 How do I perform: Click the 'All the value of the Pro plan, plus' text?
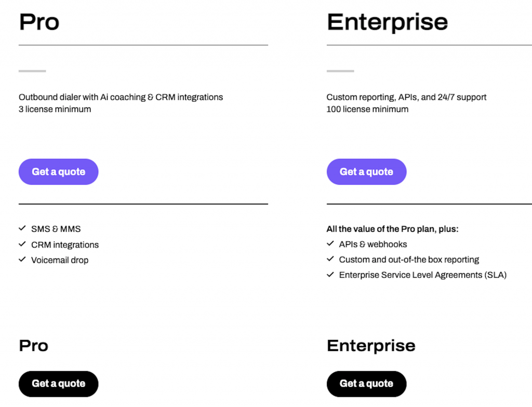392,229
